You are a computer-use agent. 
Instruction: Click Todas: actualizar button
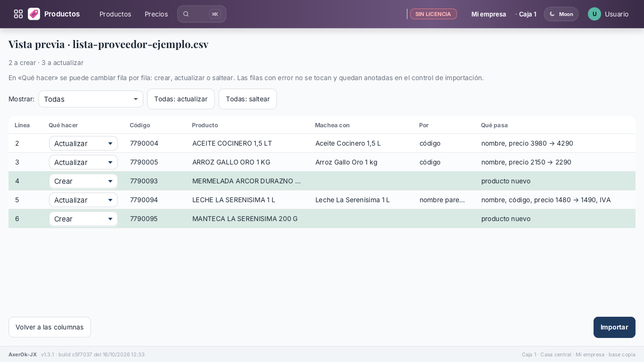(x=181, y=99)
